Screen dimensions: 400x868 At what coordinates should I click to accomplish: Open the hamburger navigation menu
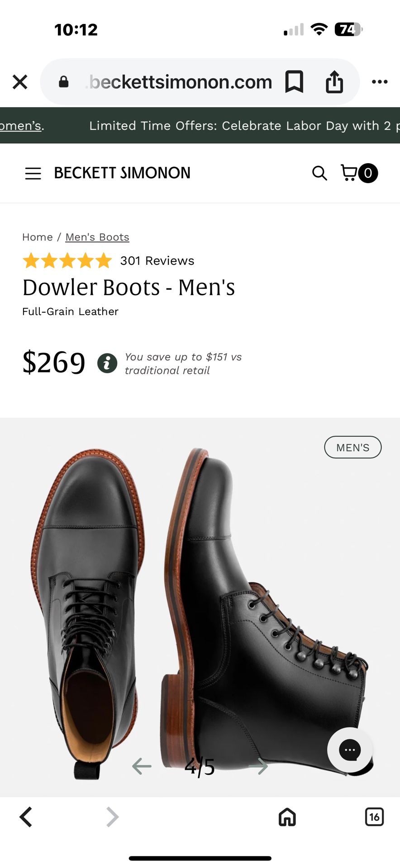point(33,173)
